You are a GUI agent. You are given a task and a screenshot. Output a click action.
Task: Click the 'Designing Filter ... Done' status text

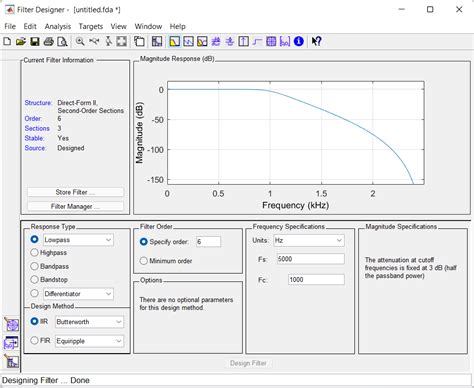point(46,380)
